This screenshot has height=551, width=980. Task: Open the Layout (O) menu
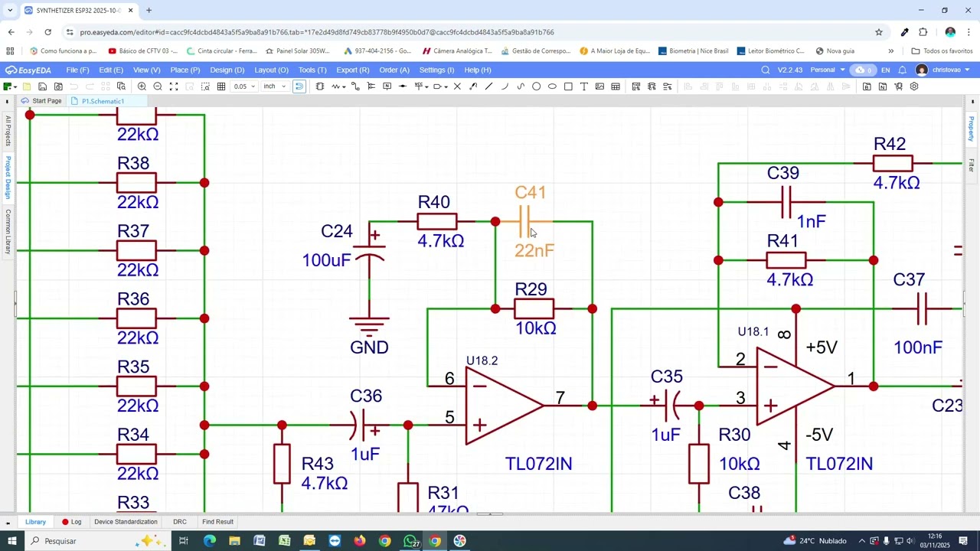[271, 70]
